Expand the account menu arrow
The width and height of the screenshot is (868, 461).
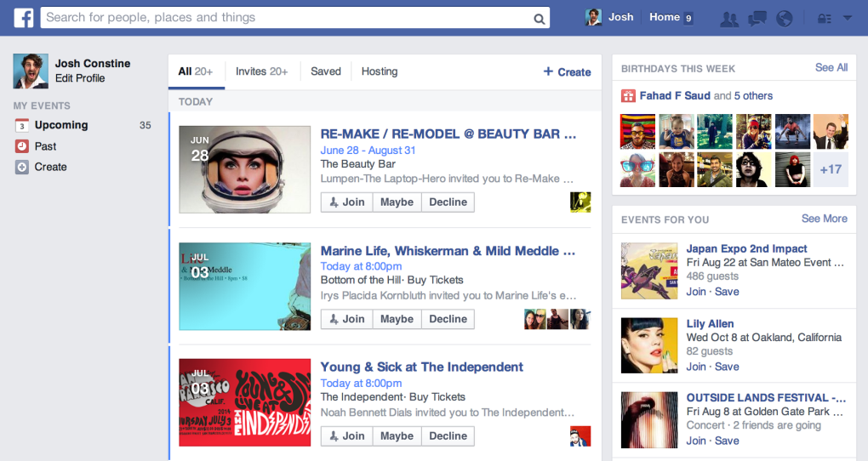tap(848, 18)
